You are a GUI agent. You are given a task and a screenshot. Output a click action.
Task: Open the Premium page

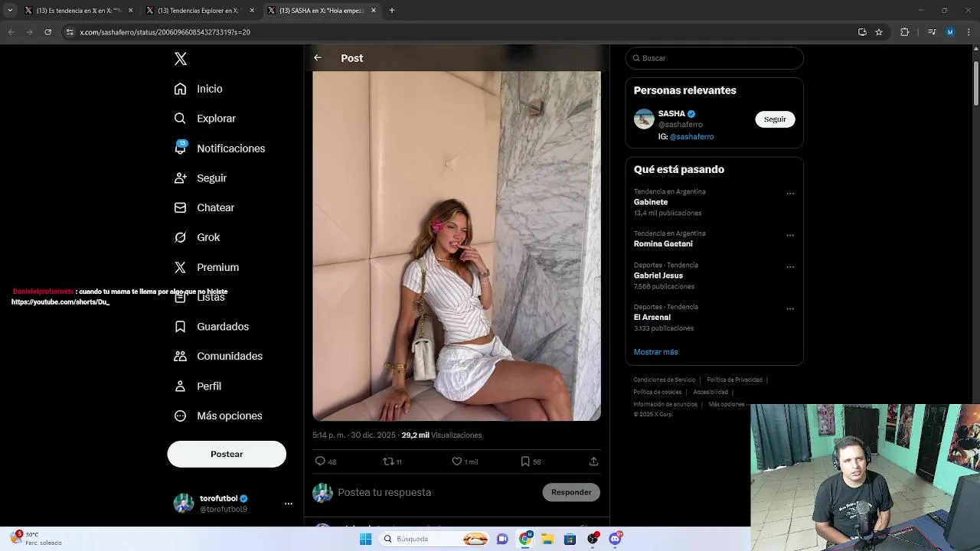pyautogui.click(x=206, y=267)
